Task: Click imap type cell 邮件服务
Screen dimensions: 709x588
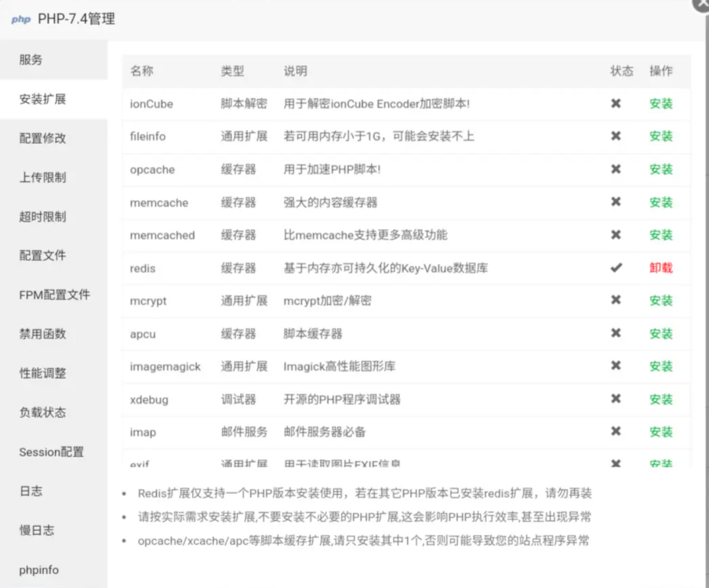Action: tap(244, 432)
